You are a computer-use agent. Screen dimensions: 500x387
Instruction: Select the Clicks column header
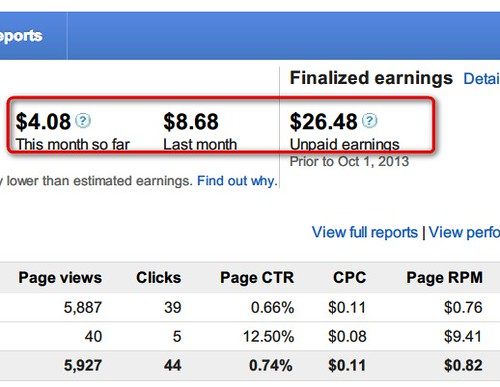tap(159, 278)
